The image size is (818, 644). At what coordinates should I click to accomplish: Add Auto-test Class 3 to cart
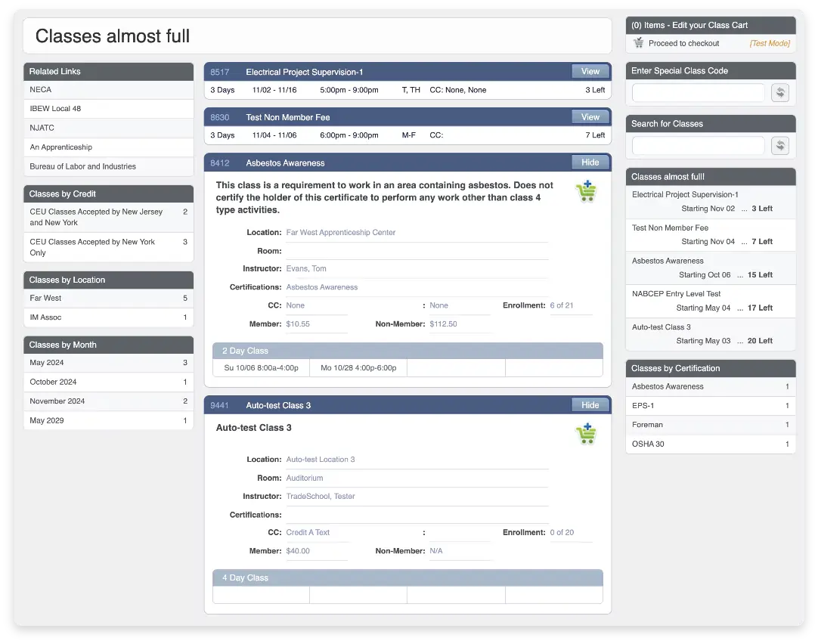tap(585, 434)
